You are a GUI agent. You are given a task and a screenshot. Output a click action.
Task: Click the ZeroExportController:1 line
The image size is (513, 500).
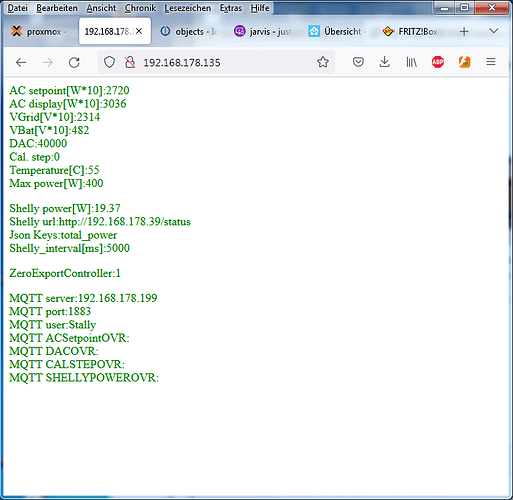click(65, 273)
